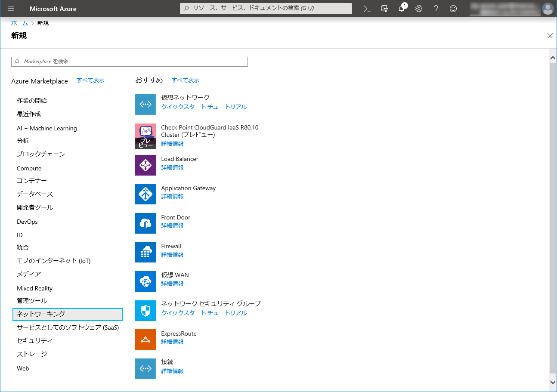This screenshot has width=557, height=392.
Task: Open the help question mark icon
Action: [436, 9]
